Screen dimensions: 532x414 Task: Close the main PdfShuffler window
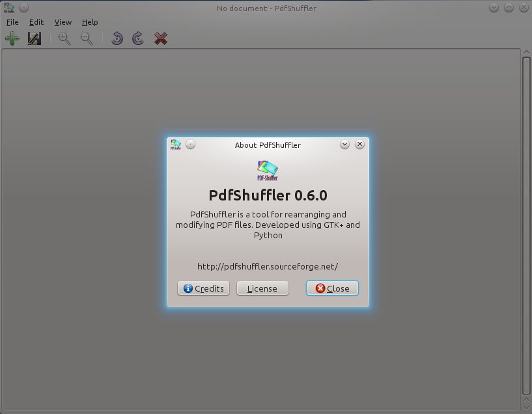click(x=524, y=8)
